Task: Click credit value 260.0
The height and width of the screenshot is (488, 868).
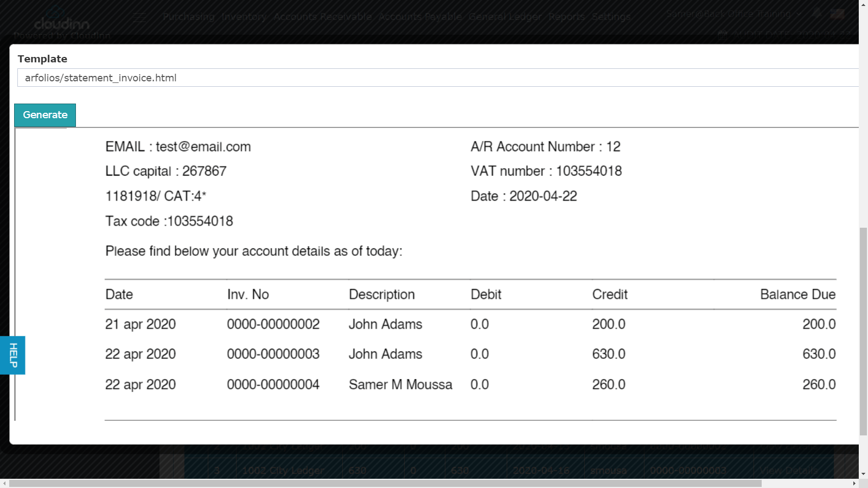Action: pos(609,384)
